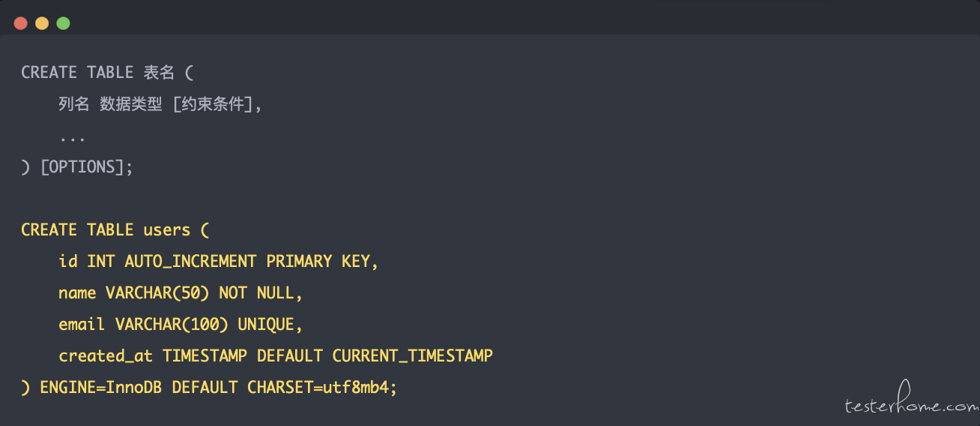Click the '列名 数据类型 [约束条件],' line
Image resolution: width=980 pixels, height=426 pixels.
tap(161, 104)
